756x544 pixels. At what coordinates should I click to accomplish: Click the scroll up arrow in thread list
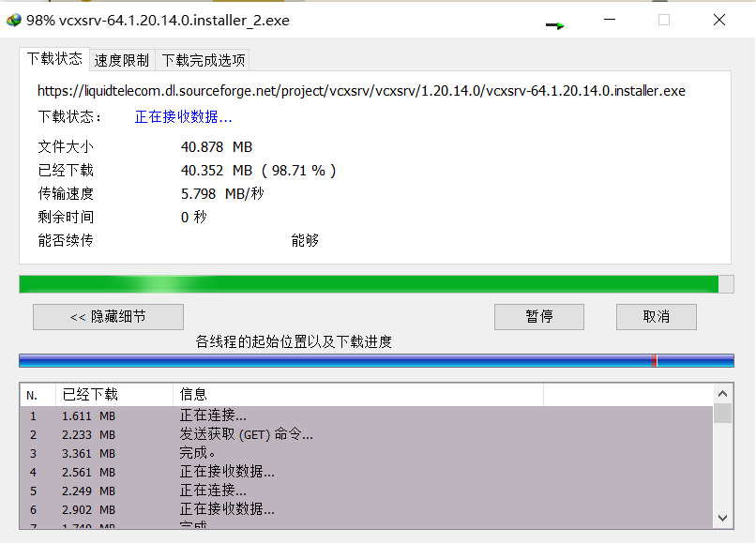point(722,394)
